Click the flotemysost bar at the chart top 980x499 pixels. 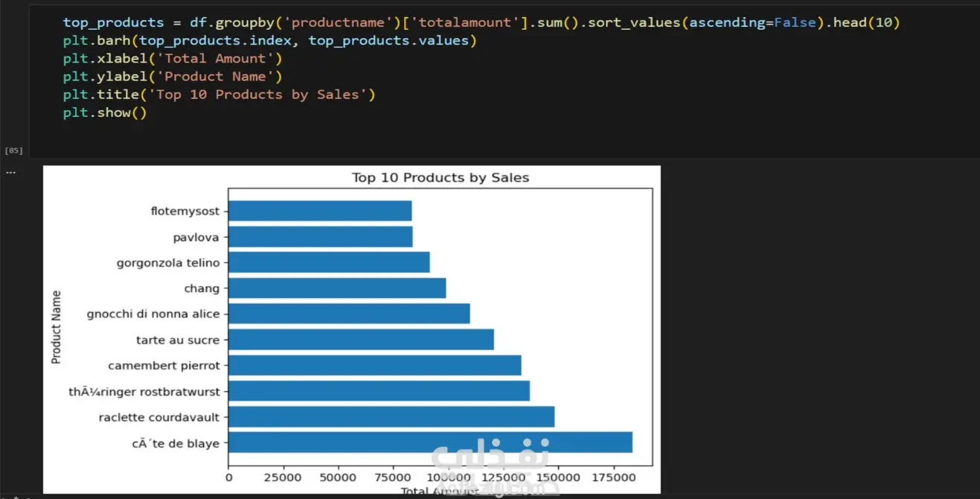click(x=320, y=211)
